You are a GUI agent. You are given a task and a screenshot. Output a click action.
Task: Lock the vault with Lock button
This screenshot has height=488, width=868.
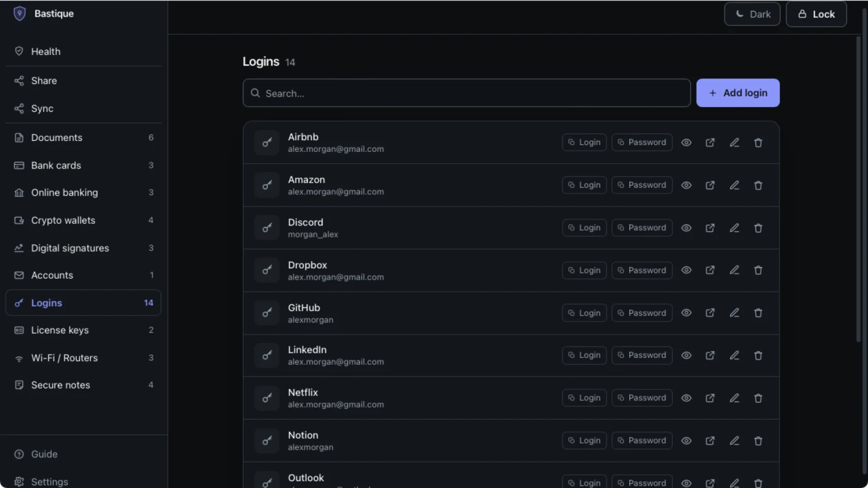816,14
